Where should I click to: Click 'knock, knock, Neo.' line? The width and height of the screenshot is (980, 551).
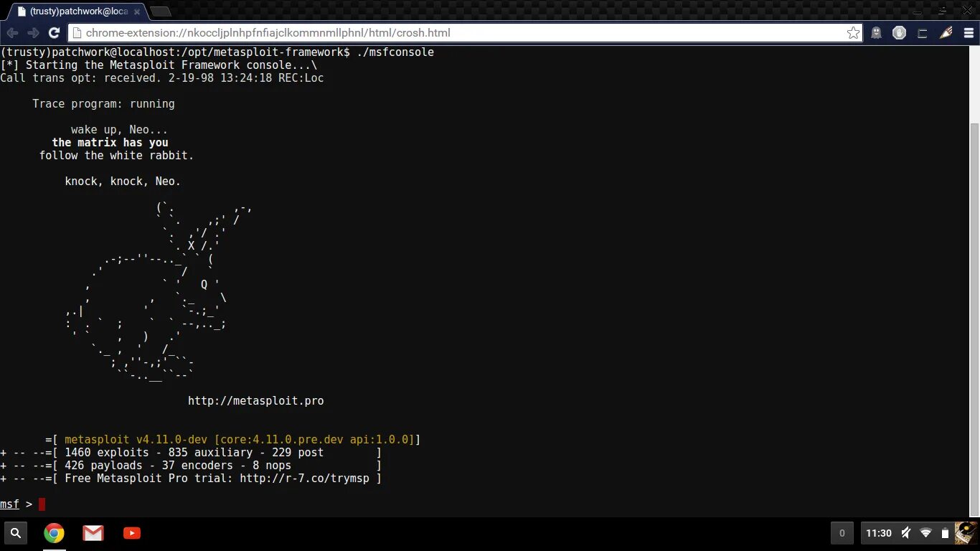[123, 182]
